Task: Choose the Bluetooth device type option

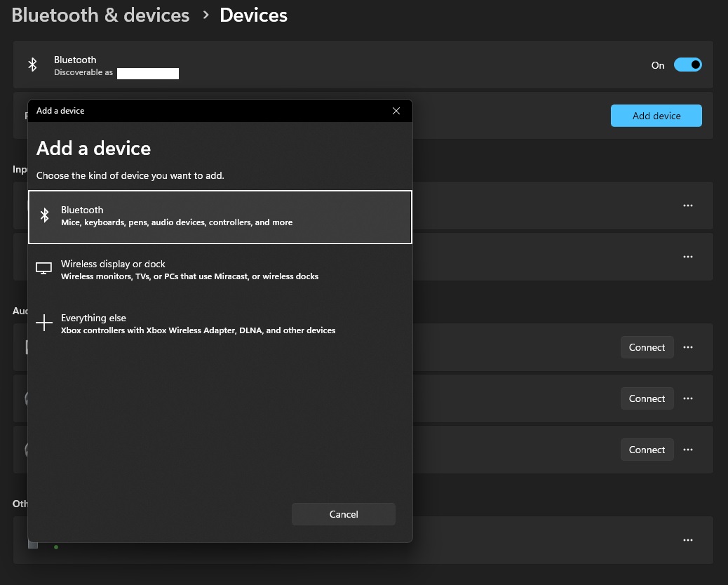Action: click(220, 217)
